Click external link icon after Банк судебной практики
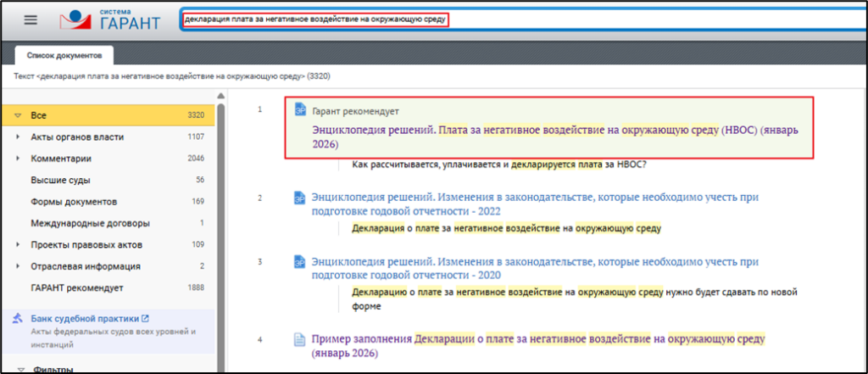Viewport: 868px width, 374px height. pyautogui.click(x=145, y=319)
